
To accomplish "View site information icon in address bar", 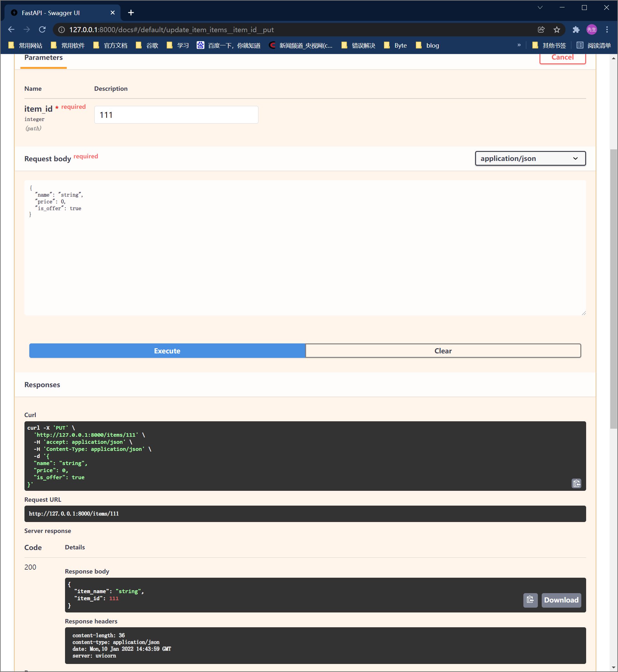I will click(x=61, y=30).
